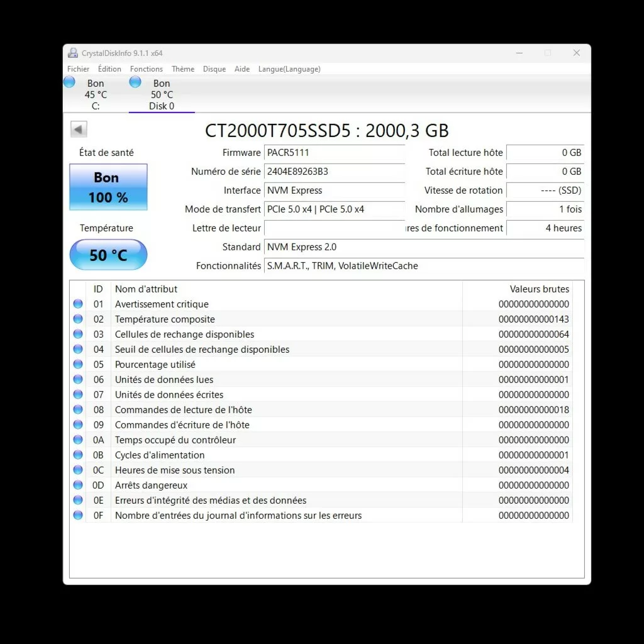The height and width of the screenshot is (644, 644).
Task: Click status orb for Unités de données écrites
Action: point(78,394)
